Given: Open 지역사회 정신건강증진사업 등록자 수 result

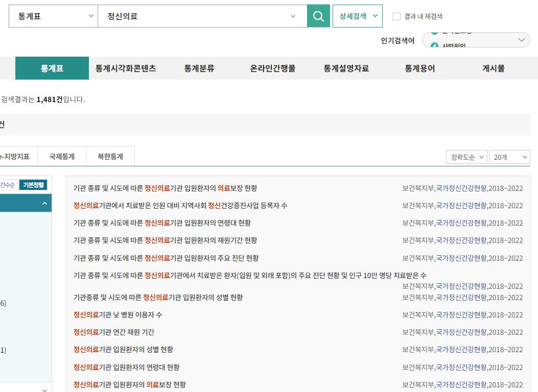Looking at the screenshot, I should [180, 206].
